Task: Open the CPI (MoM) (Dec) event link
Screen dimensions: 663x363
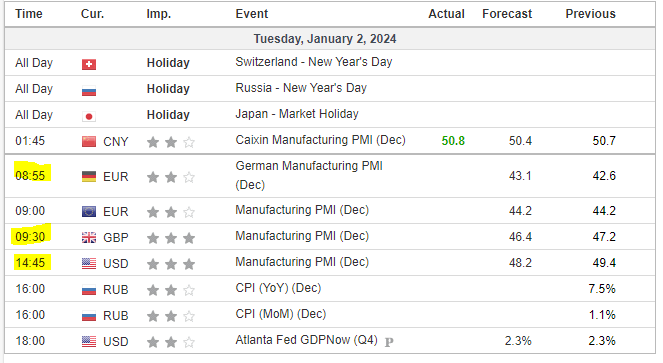Action: pos(281,314)
